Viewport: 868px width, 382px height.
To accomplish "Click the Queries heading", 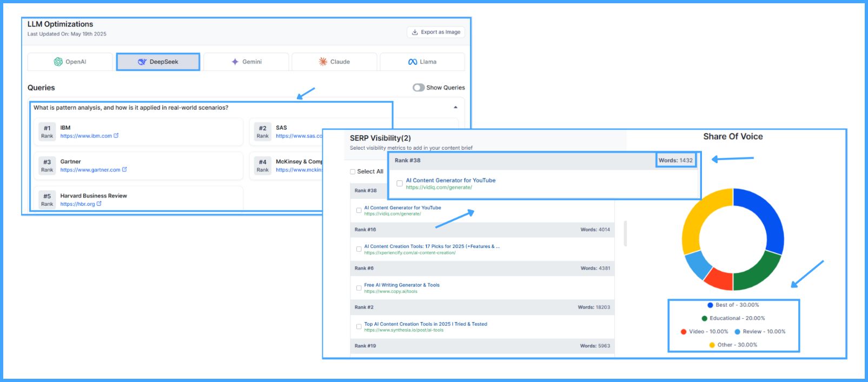I will 41,88.
